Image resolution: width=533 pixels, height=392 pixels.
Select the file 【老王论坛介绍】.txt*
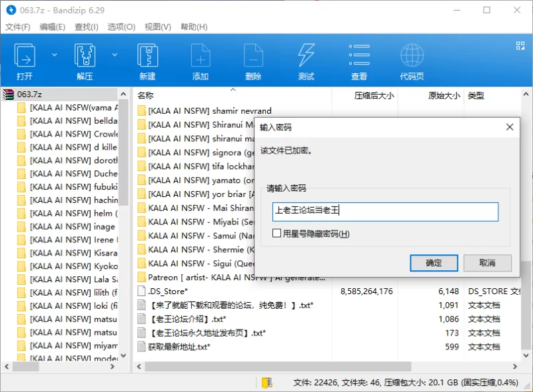click(x=188, y=319)
